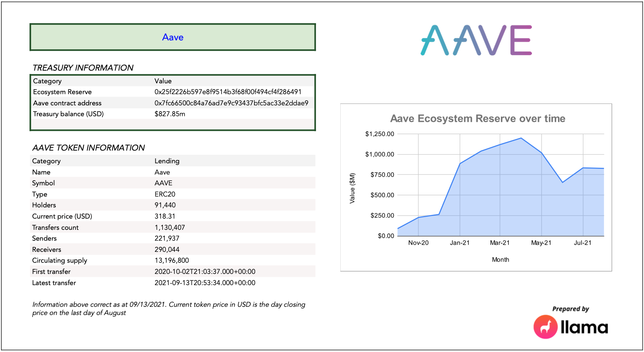
Task: Select the 'Jan-21' x-axis label
Action: 460,243
